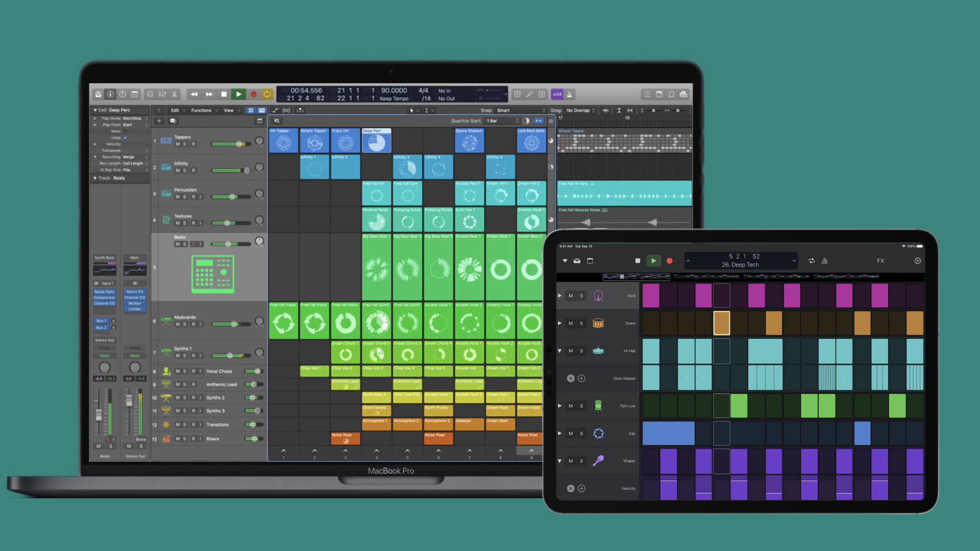
Task: Toggle the Loop checkbox in Cell inspector
Action: click(125, 138)
